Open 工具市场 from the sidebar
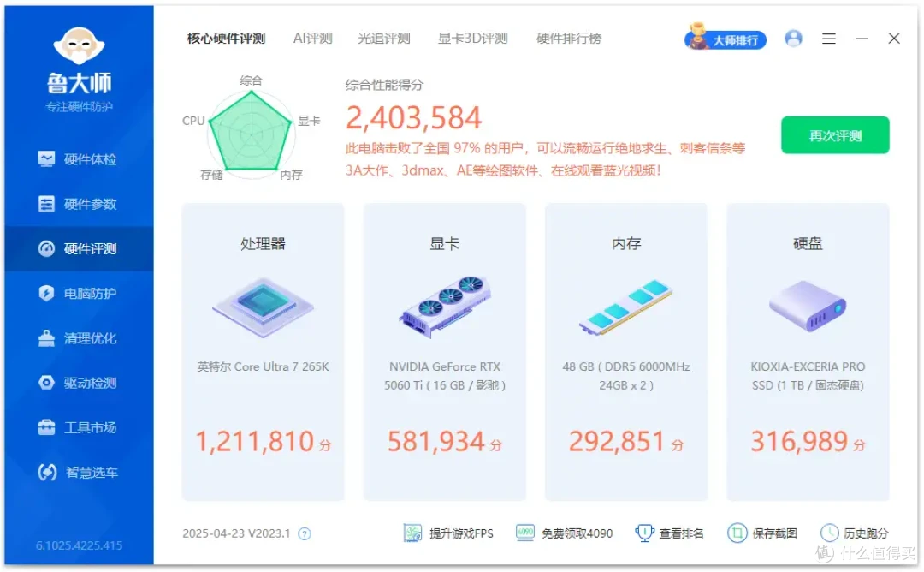Image resolution: width=924 pixels, height=572 pixels. click(79, 427)
